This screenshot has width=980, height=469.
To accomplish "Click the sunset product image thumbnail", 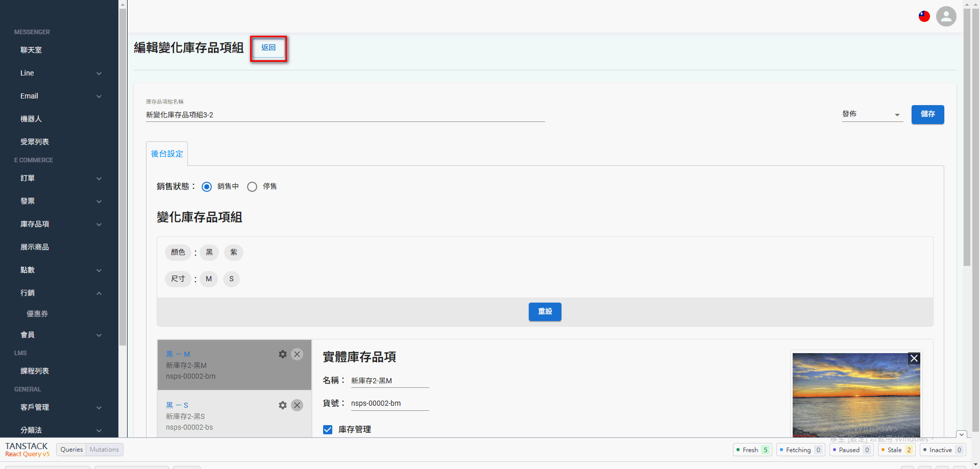I will (x=856, y=395).
